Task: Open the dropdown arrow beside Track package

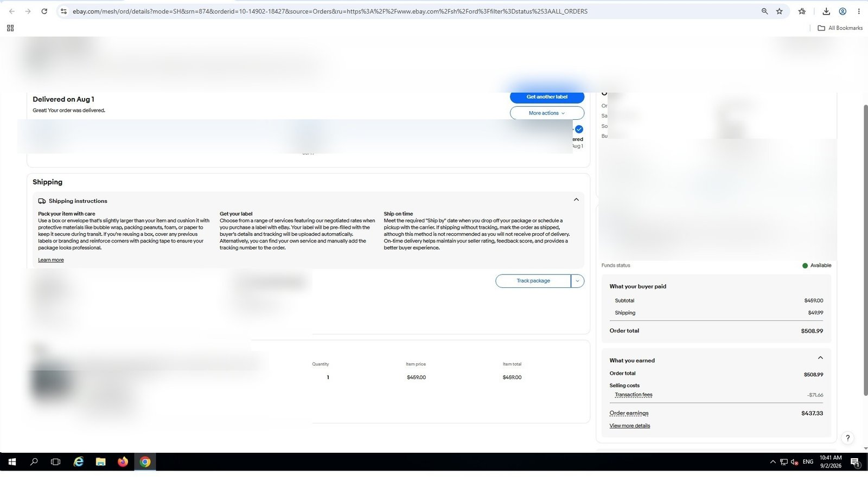Action: click(578, 281)
